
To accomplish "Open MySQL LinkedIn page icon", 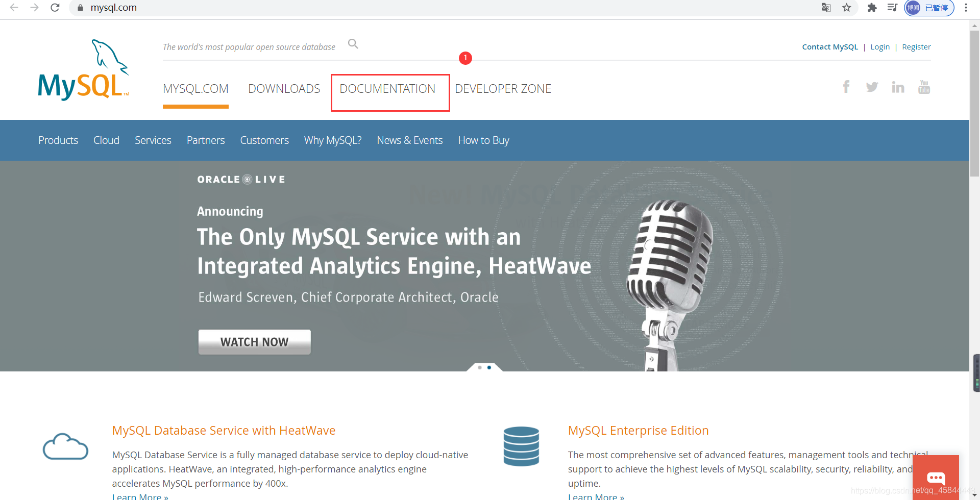I will pos(898,87).
